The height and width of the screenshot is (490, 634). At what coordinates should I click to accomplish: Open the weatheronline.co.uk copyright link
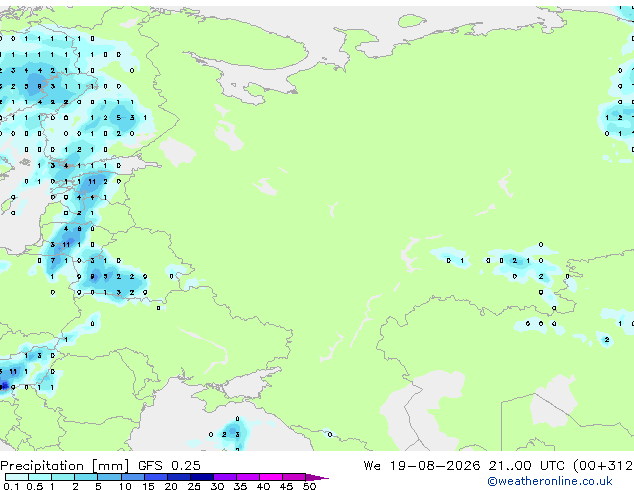(x=550, y=481)
